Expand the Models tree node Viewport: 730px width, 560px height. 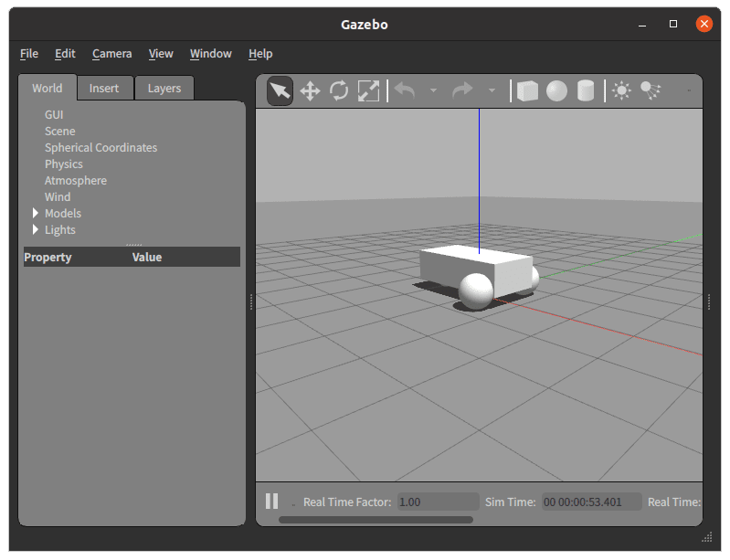tap(36, 213)
